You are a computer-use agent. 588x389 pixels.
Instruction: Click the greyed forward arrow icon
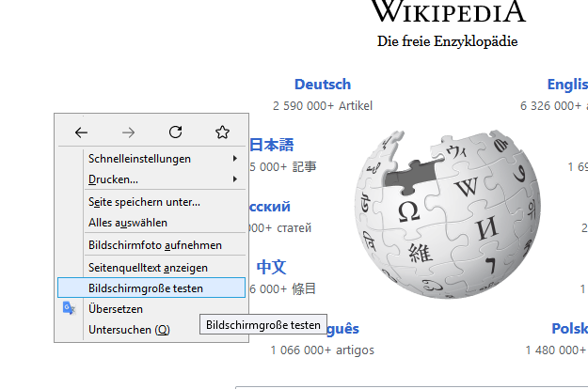(x=128, y=132)
